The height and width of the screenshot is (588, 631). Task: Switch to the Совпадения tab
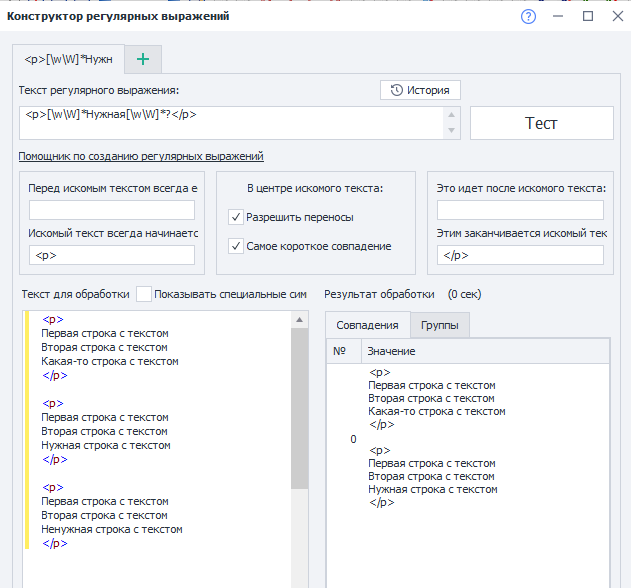[x=367, y=325]
